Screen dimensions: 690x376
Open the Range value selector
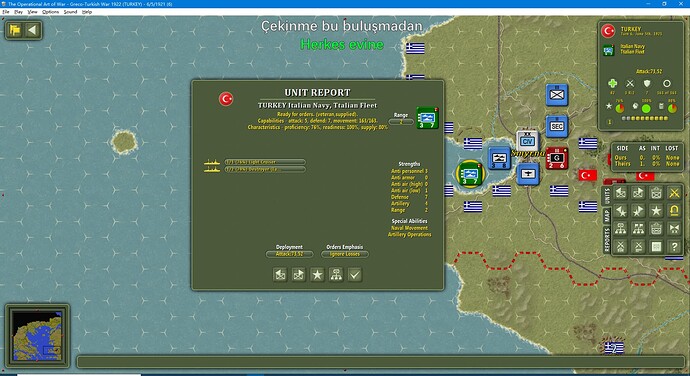coord(401,122)
